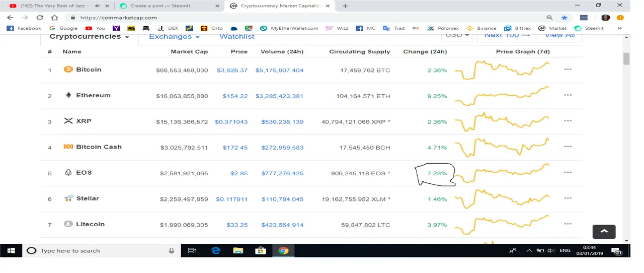Open browser home page icon
Screen dimensions: 644x273
tap(54, 17)
